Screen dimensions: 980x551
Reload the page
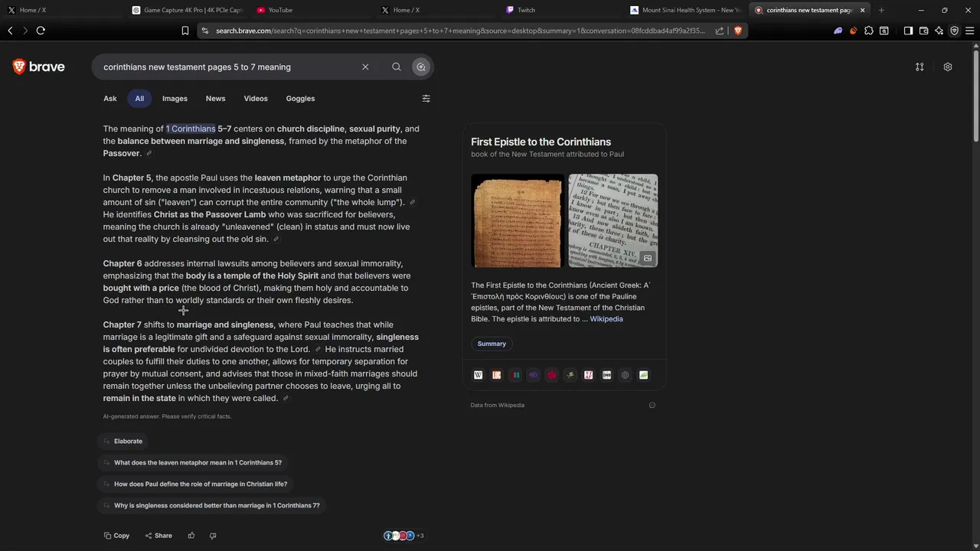(x=41, y=31)
